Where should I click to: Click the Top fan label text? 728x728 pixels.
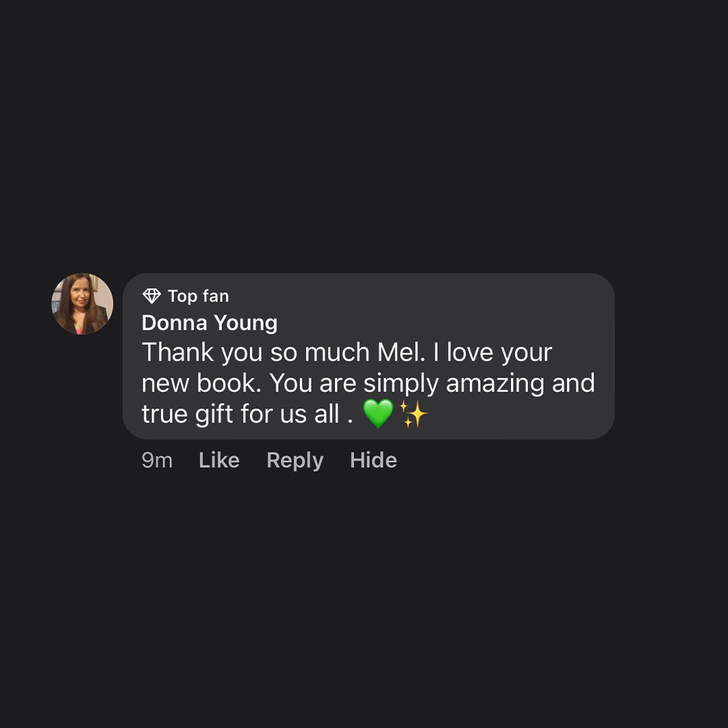pyautogui.click(x=198, y=296)
